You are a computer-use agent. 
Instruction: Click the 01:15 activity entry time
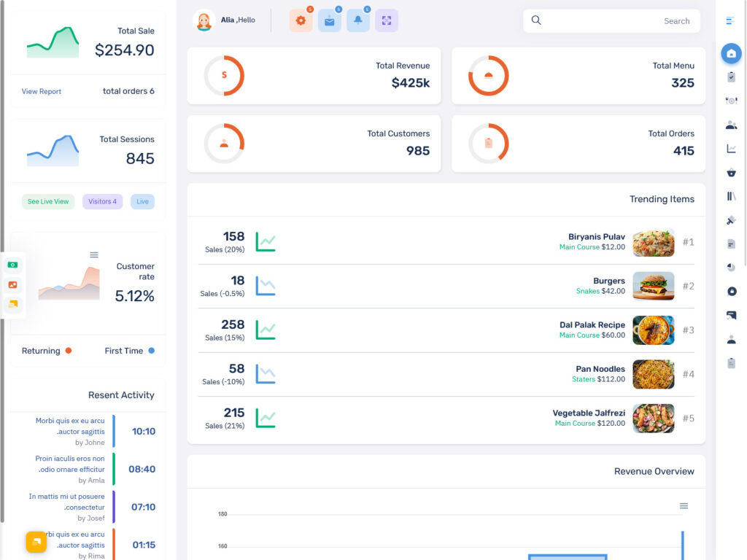[x=144, y=545]
